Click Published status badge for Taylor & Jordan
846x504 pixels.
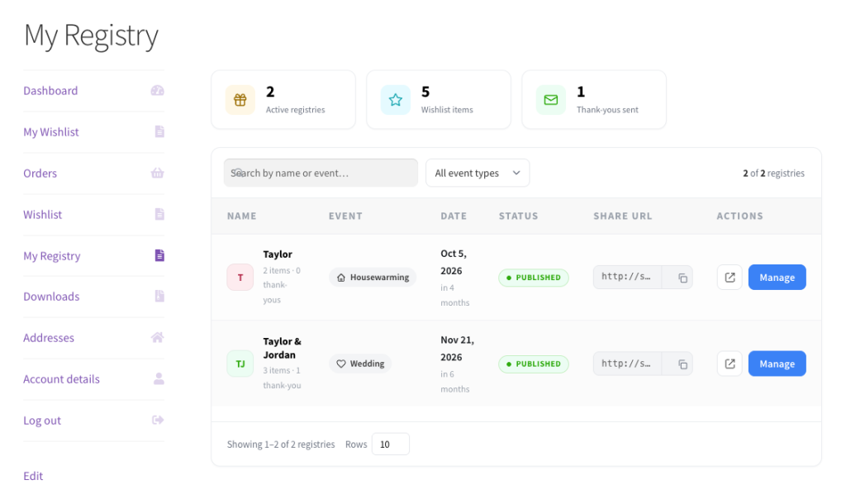(x=534, y=364)
